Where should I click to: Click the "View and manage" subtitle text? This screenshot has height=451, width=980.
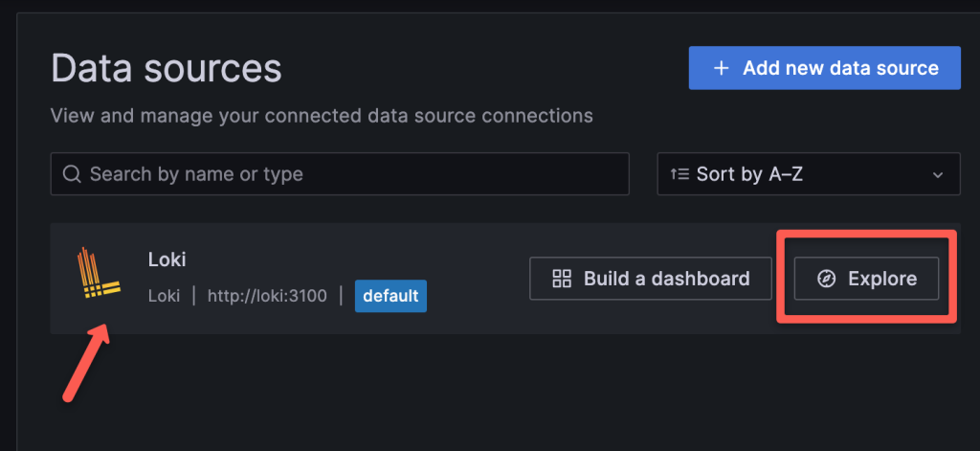[321, 116]
